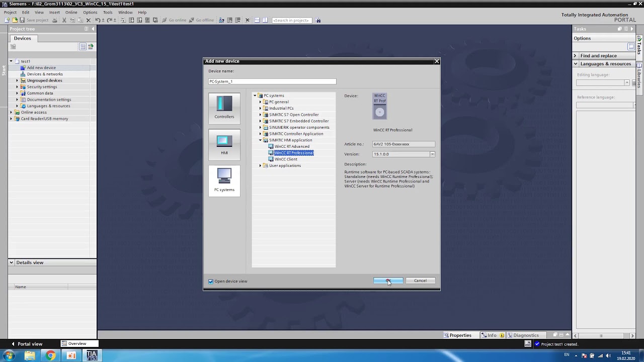
Task: Click the Search in project field
Action: [292, 20]
